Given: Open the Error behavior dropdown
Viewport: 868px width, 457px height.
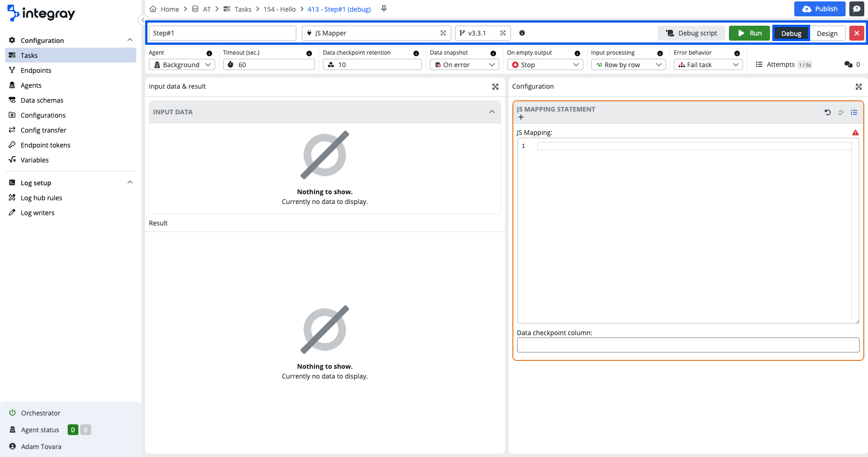Looking at the screenshot, I should 707,65.
